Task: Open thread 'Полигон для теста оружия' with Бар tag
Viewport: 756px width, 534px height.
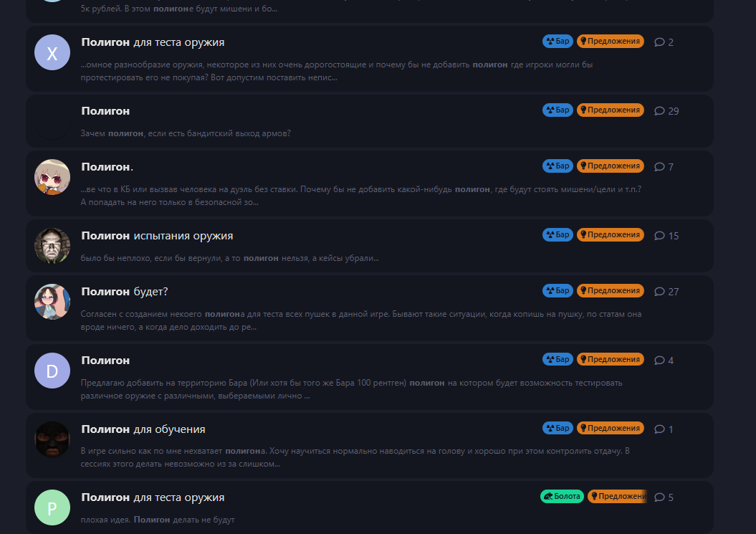Action: tap(153, 42)
